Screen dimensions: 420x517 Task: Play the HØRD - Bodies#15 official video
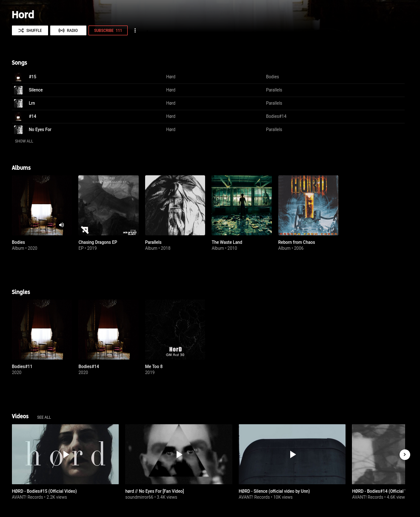(65, 454)
